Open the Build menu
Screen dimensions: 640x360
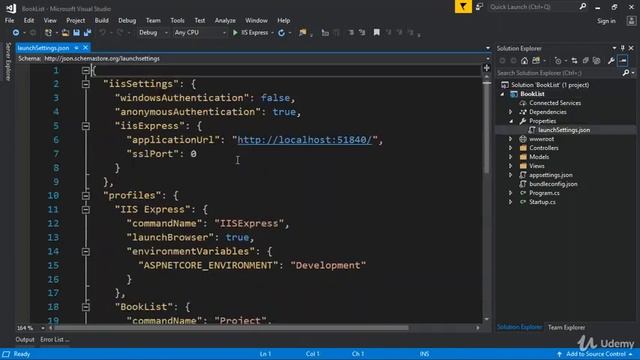coord(102,20)
